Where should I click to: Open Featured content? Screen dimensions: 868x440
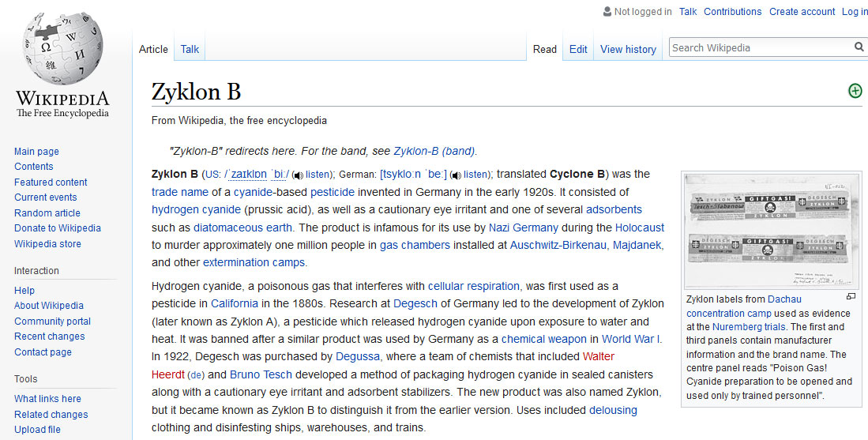(51, 182)
